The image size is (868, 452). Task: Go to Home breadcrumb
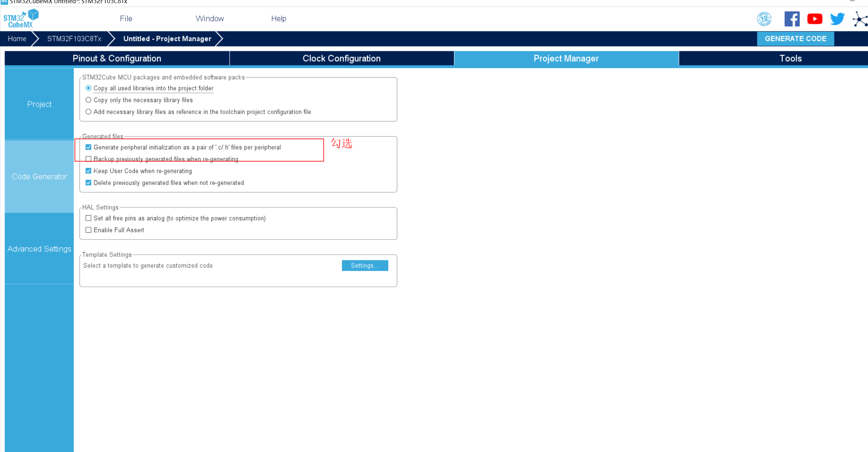pos(17,39)
